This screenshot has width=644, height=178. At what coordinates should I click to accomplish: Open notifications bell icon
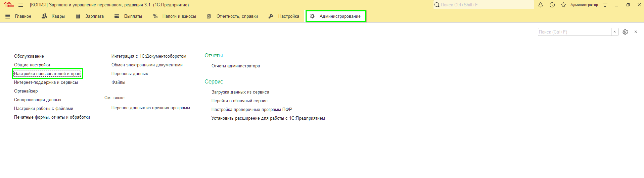point(541,5)
